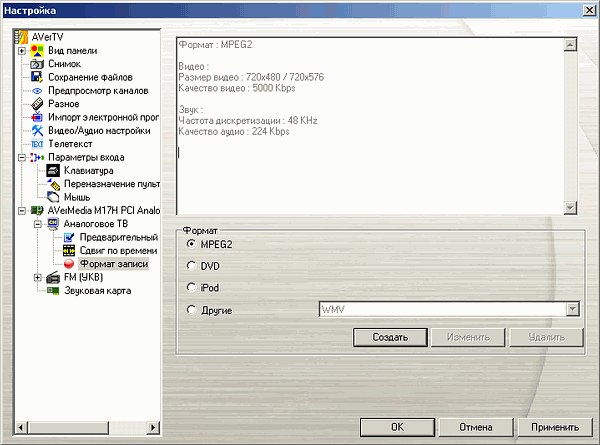Click the Применить button
This screenshot has height=445, width=600.
pos(554,426)
